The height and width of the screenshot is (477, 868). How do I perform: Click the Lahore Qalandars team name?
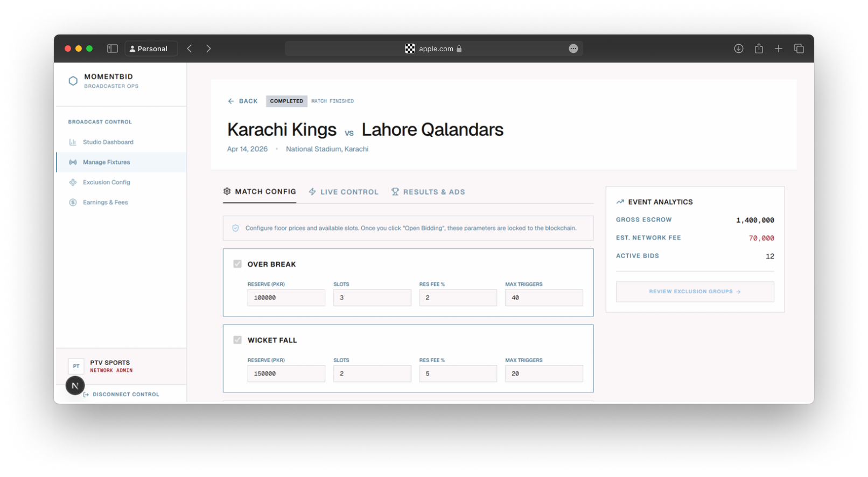pyautogui.click(x=432, y=129)
